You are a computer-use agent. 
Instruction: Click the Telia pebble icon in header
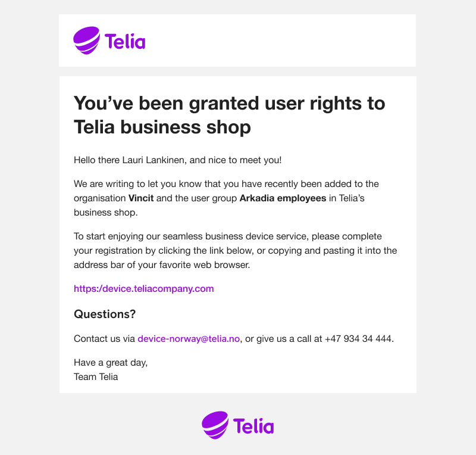point(86,40)
